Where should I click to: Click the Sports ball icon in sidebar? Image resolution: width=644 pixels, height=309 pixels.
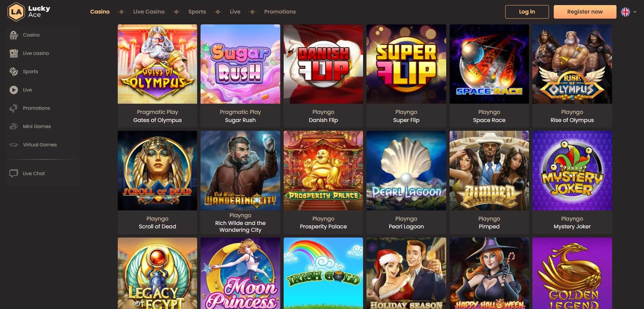coord(14,71)
